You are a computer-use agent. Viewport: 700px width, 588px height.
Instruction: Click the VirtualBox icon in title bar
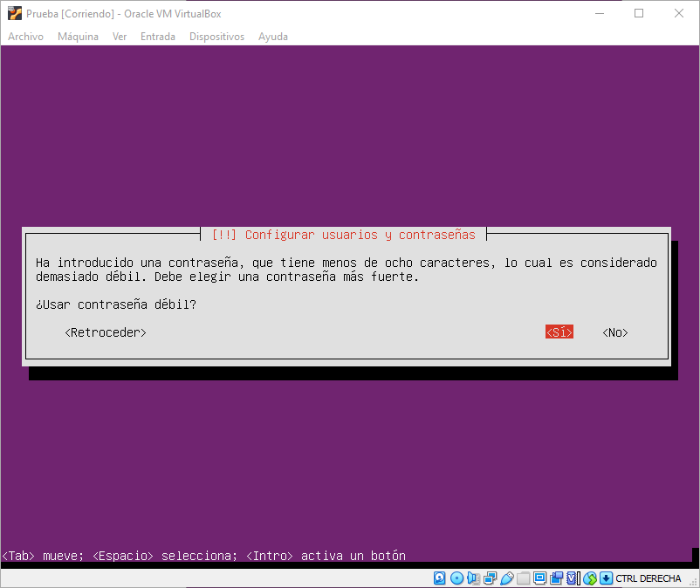click(14, 13)
